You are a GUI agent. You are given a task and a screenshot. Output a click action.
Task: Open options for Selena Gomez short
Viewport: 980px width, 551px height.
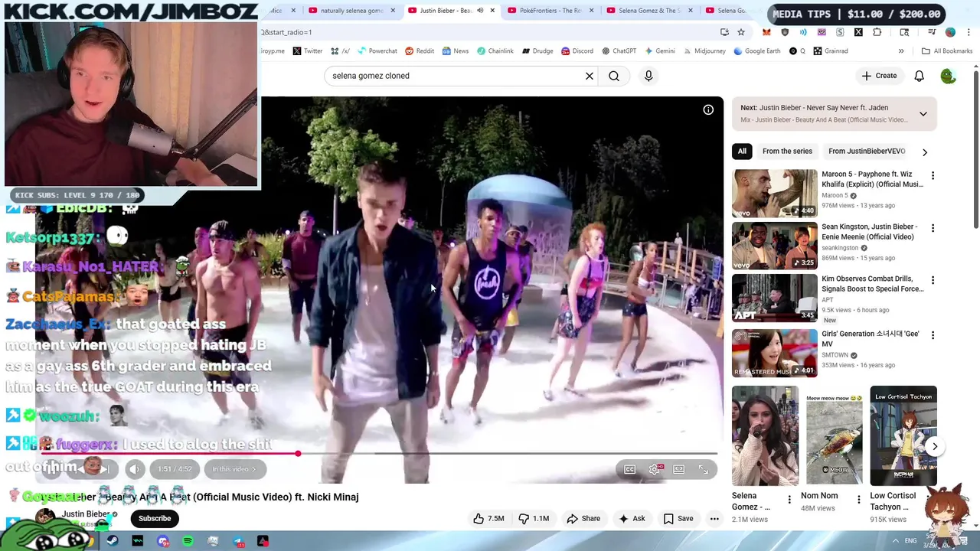[789, 500]
